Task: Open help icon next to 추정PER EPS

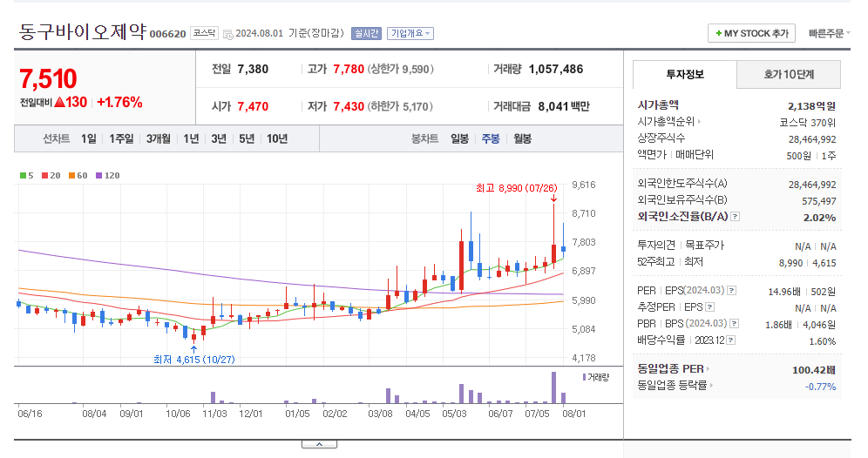Action: (x=710, y=307)
